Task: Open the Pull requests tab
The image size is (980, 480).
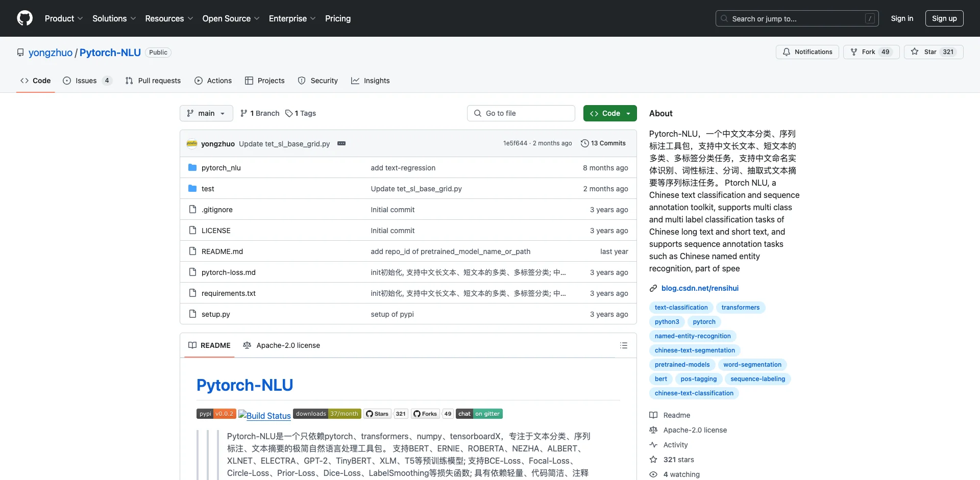Action: [x=153, y=81]
